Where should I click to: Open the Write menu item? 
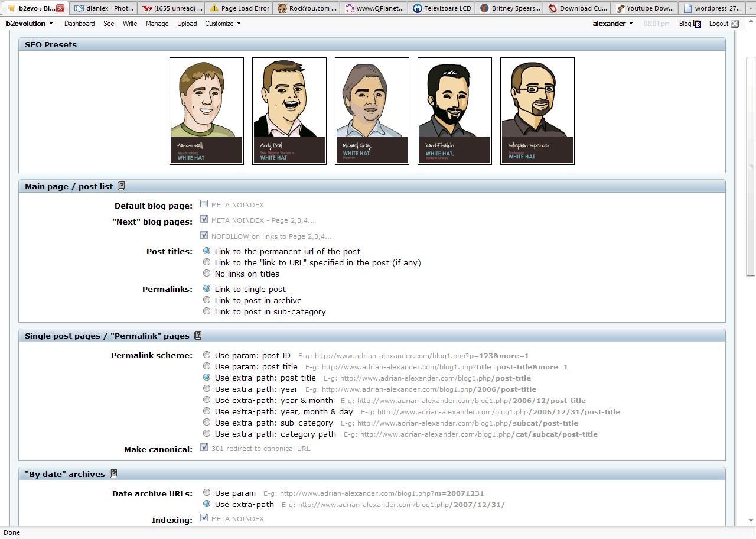[x=130, y=24]
